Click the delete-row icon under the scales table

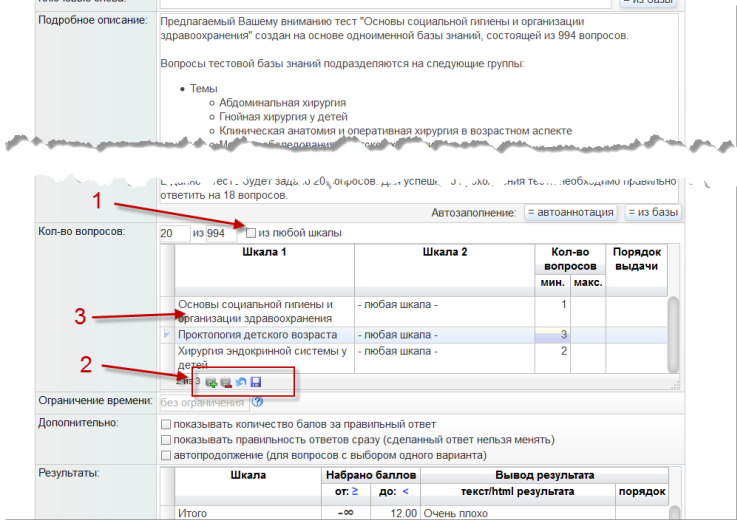tap(226, 382)
